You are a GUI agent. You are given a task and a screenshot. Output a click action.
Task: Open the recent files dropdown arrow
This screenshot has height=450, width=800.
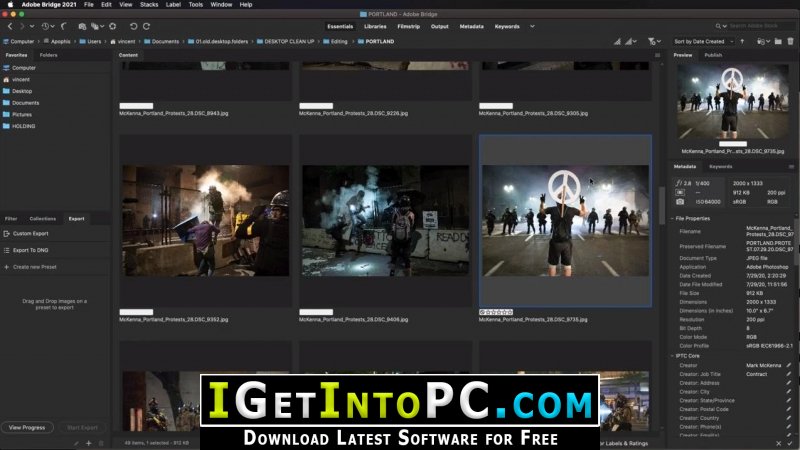click(x=52, y=26)
